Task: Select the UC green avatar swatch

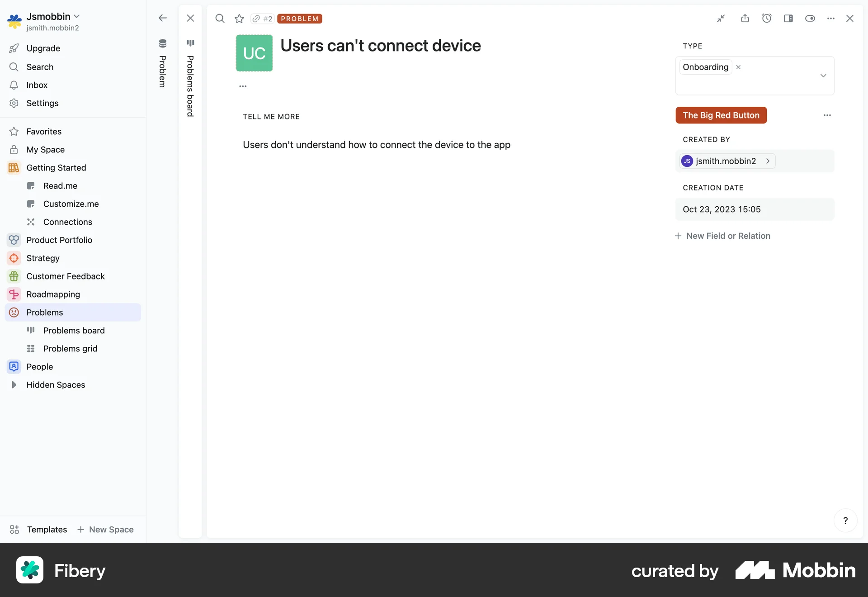Action: pyautogui.click(x=254, y=53)
